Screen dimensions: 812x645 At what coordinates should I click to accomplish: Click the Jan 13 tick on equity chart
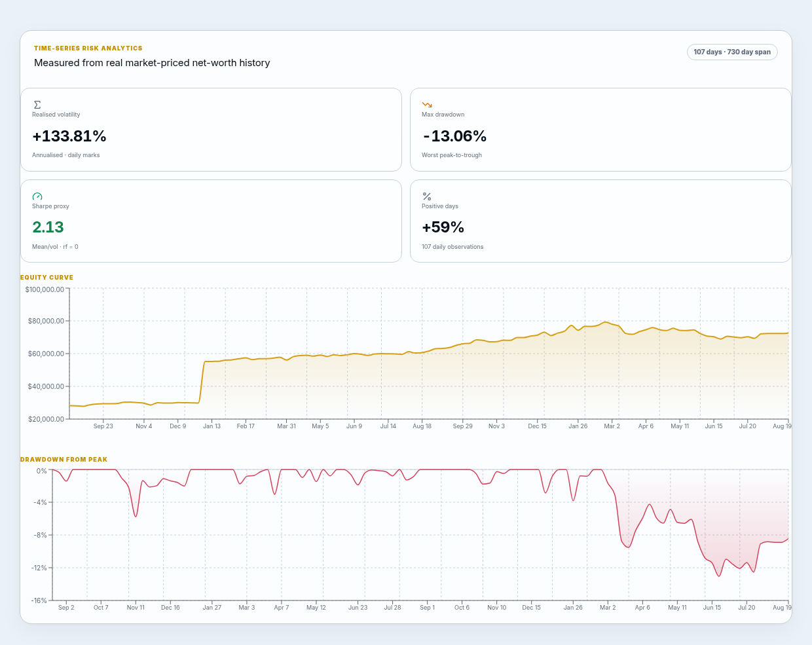pyautogui.click(x=212, y=426)
